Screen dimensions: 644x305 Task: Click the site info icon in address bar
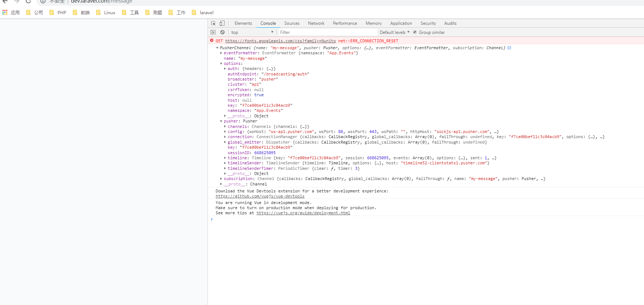tap(43, 1)
